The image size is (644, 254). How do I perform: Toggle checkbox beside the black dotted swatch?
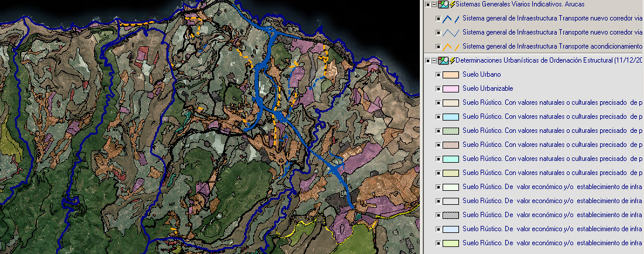click(438, 215)
